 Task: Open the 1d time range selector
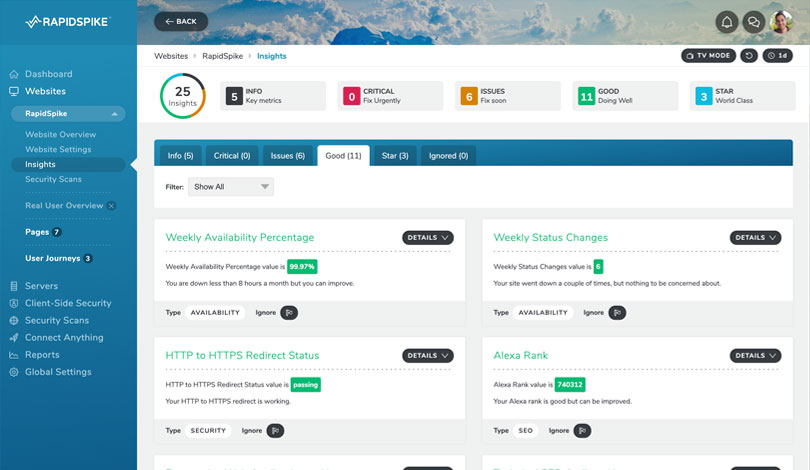tap(777, 56)
